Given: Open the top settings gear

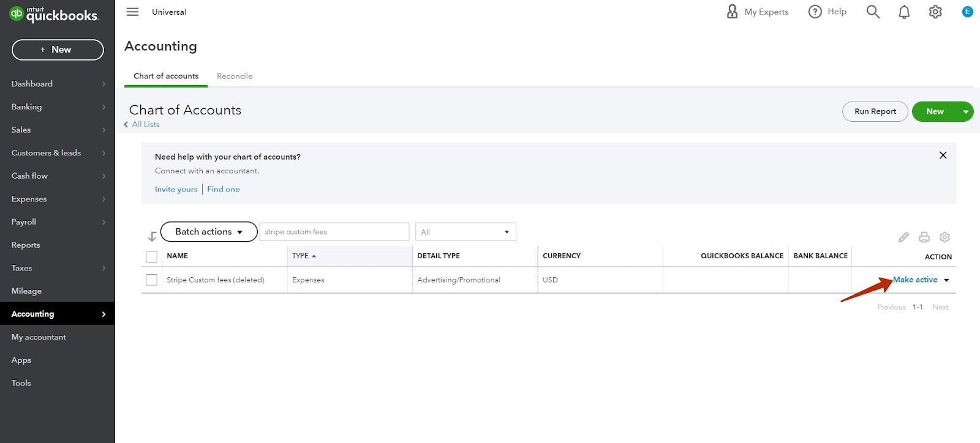Looking at the screenshot, I should pos(935,12).
